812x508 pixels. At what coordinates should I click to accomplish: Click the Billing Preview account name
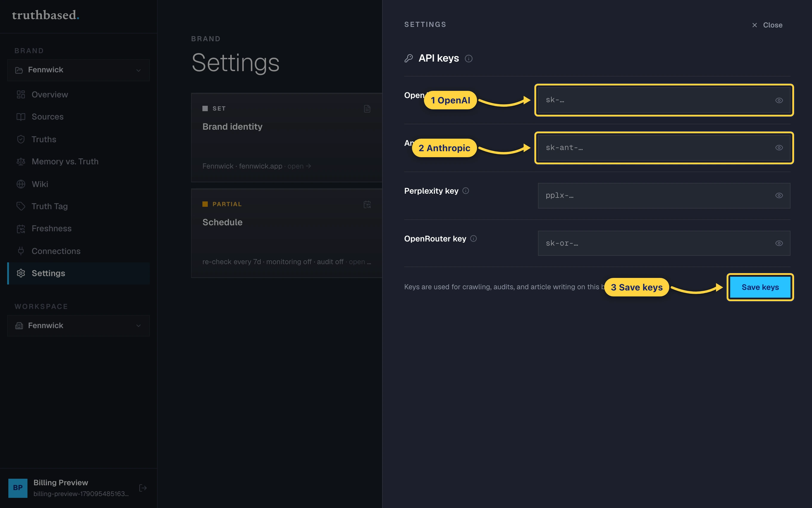(x=61, y=483)
